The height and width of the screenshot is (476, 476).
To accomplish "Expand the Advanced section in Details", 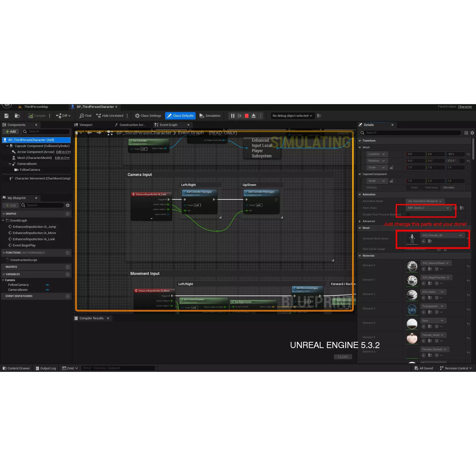I will [x=360, y=221].
